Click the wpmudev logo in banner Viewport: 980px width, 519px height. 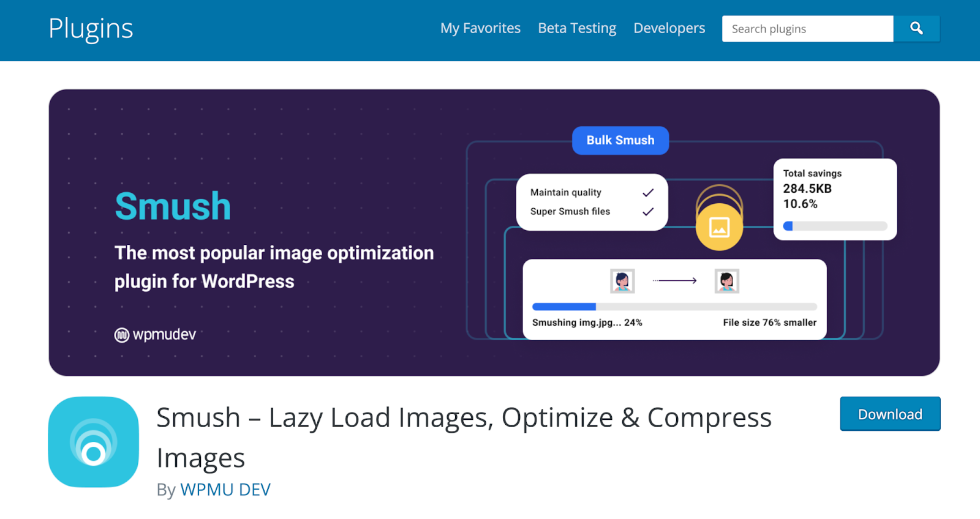tap(156, 335)
